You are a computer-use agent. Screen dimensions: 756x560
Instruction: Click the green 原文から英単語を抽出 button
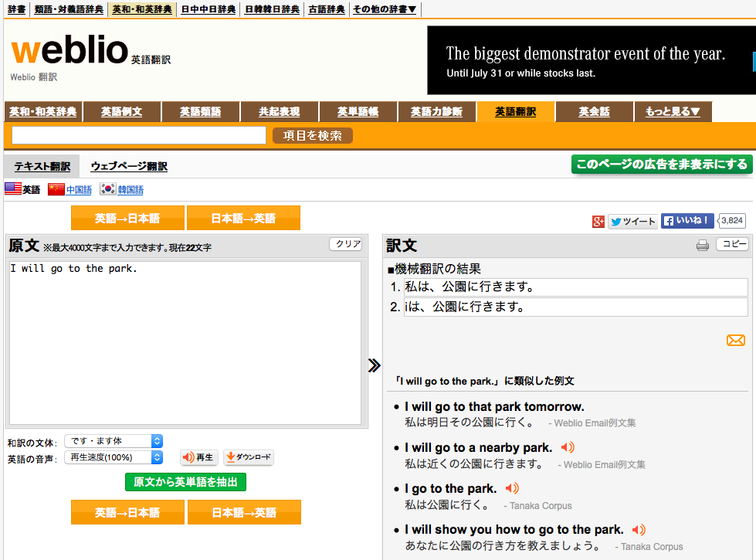tap(185, 482)
